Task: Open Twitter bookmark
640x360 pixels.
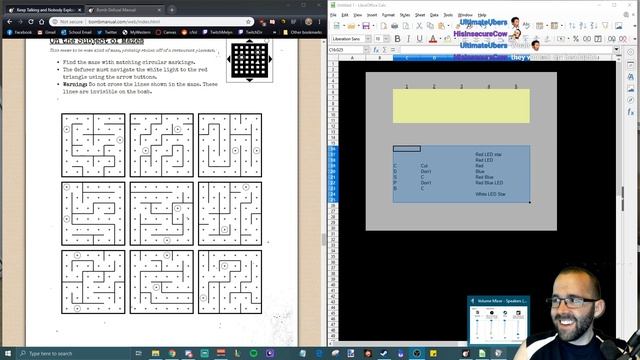Action: coord(107,32)
